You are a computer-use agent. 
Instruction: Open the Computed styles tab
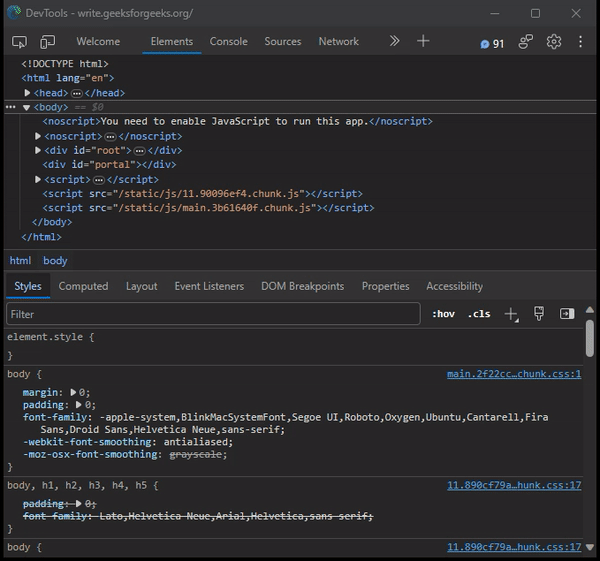click(83, 286)
